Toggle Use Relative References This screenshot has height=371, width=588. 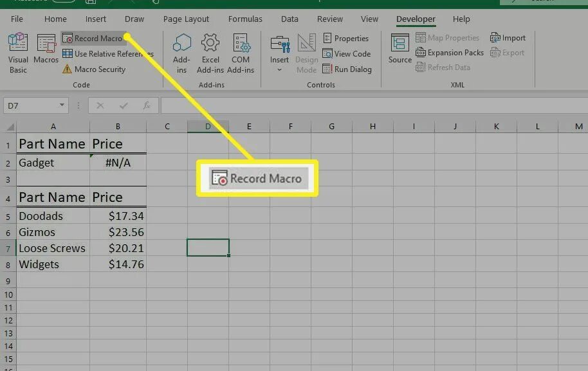pos(108,53)
